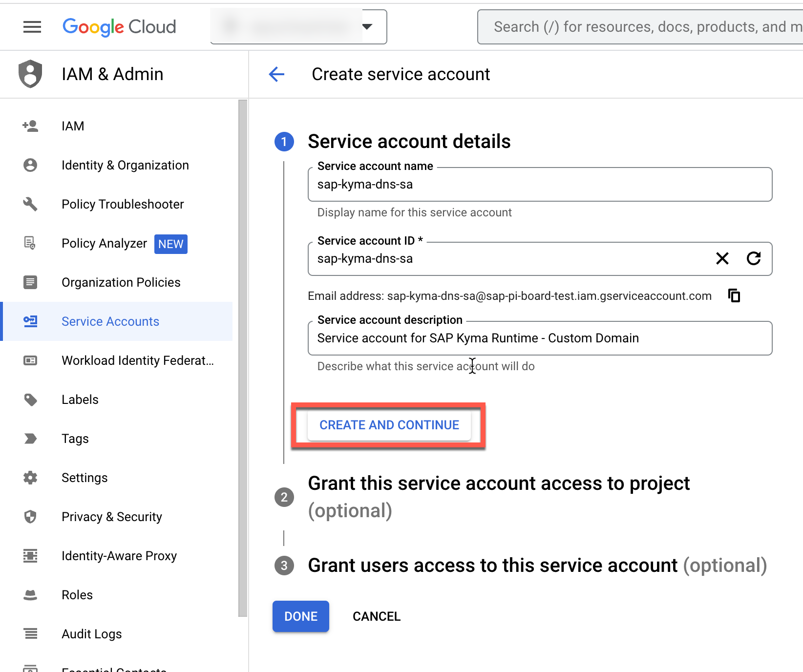Click the IAM & Admin shield icon
Screen dimensions: 803x672
tap(30, 74)
